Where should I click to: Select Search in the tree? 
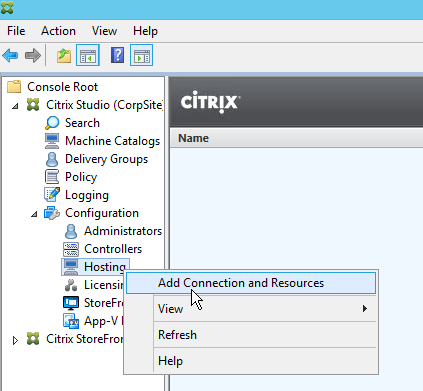(82, 123)
